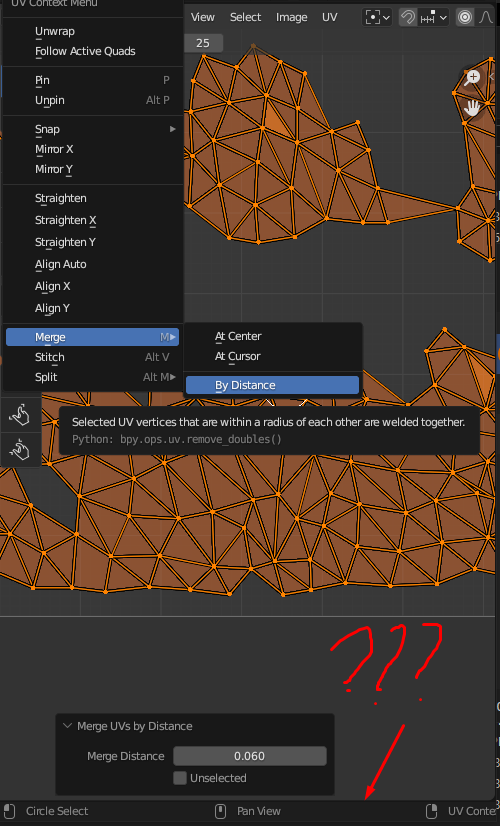Choose Straighten entry
Image resolution: width=500 pixels, height=826 pixels.
pyautogui.click(x=92, y=198)
